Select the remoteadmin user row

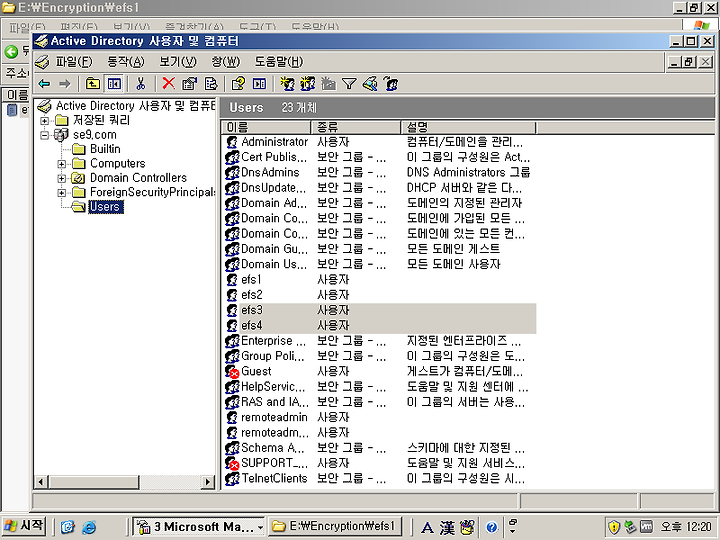(380, 417)
